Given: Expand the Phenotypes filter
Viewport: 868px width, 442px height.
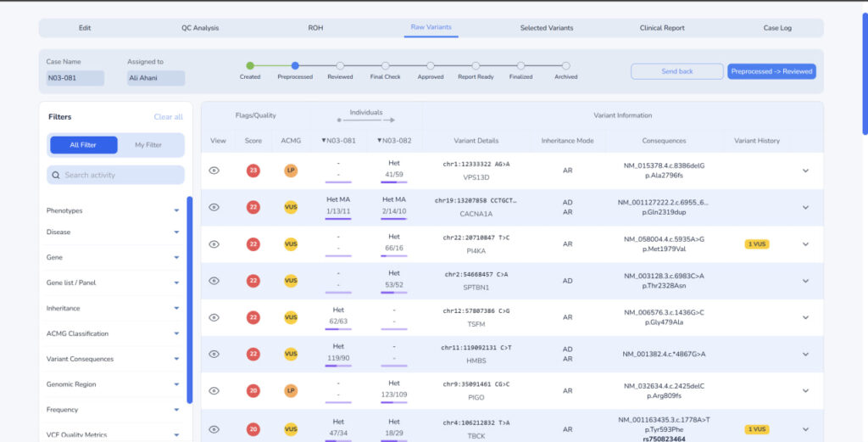Looking at the screenshot, I should (x=176, y=211).
